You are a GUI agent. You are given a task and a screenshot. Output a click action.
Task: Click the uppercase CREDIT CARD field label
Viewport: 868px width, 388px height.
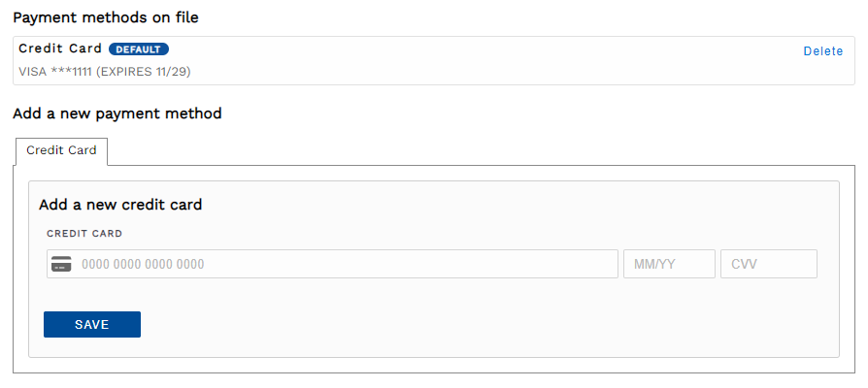[84, 233]
